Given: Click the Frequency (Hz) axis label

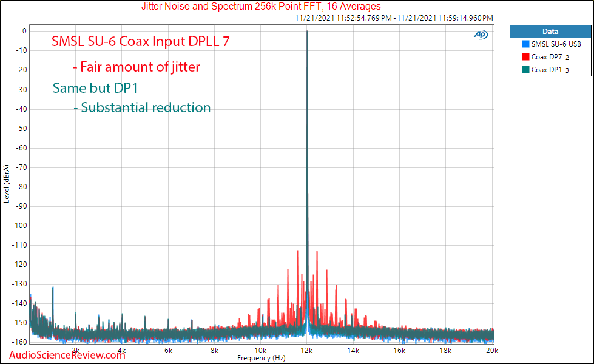Looking at the screenshot, I should pos(262,358).
